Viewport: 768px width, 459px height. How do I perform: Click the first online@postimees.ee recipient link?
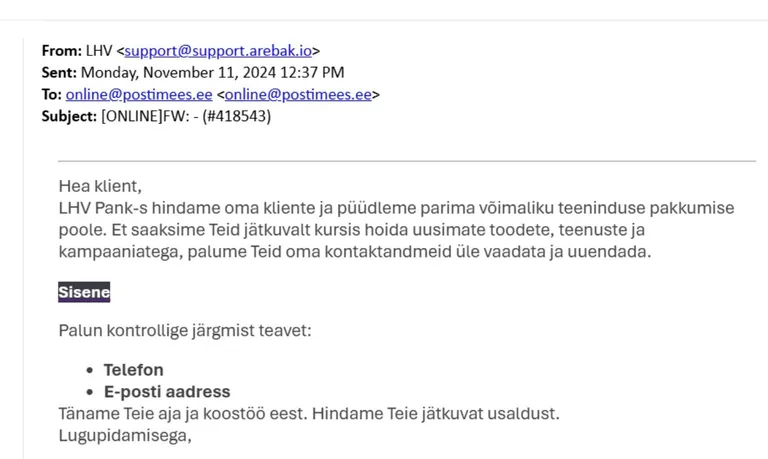point(139,95)
